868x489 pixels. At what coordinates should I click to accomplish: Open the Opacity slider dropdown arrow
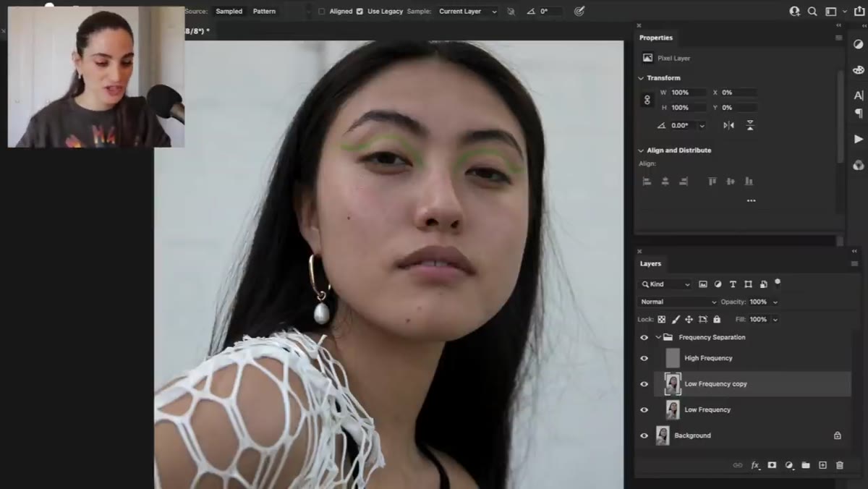click(x=775, y=302)
